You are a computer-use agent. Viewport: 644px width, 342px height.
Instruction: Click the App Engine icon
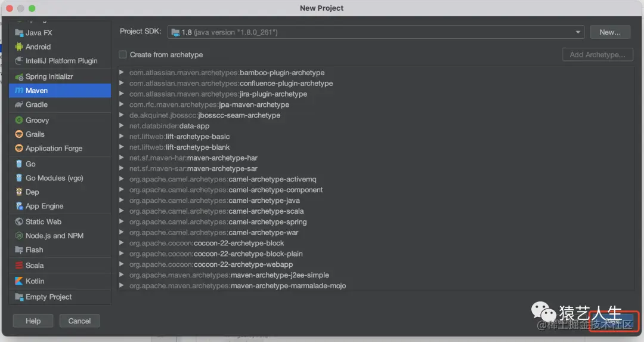click(19, 206)
